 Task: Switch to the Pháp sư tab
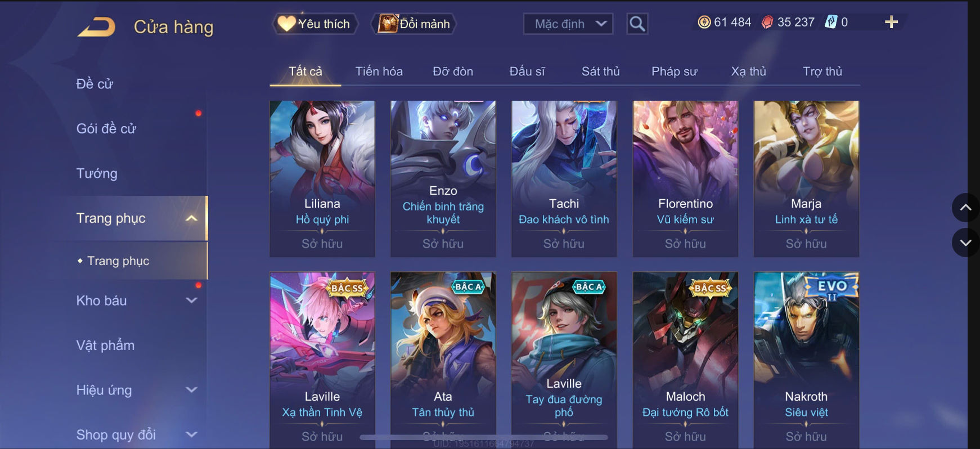pos(675,71)
